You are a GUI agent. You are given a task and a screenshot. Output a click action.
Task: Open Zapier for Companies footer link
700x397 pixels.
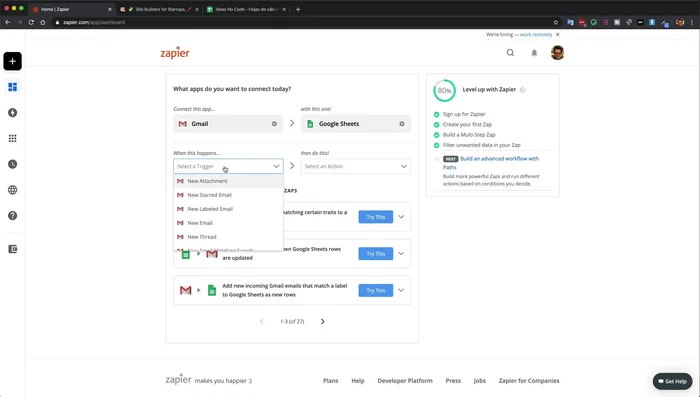tap(529, 381)
